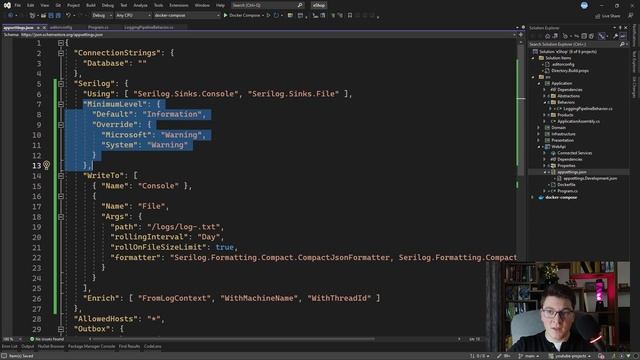Collapse the Solution Items folder
Viewport: 640px width, 360px height.
click(x=533, y=58)
